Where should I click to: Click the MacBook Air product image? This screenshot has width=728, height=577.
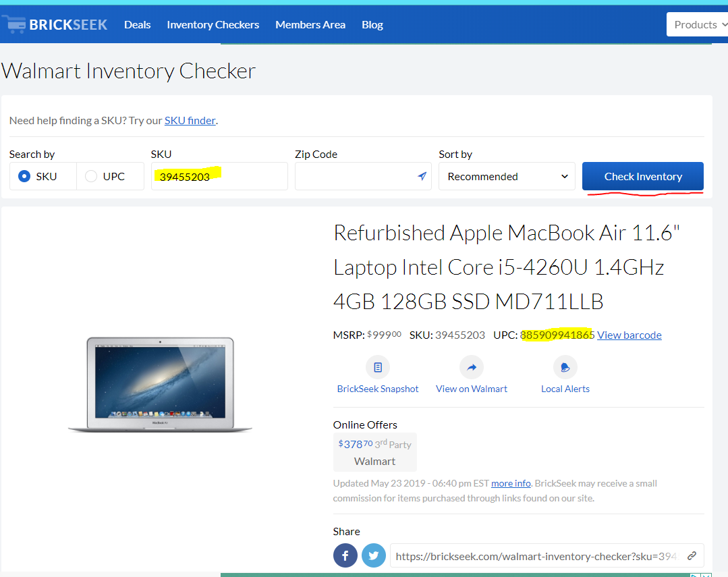coord(160,385)
